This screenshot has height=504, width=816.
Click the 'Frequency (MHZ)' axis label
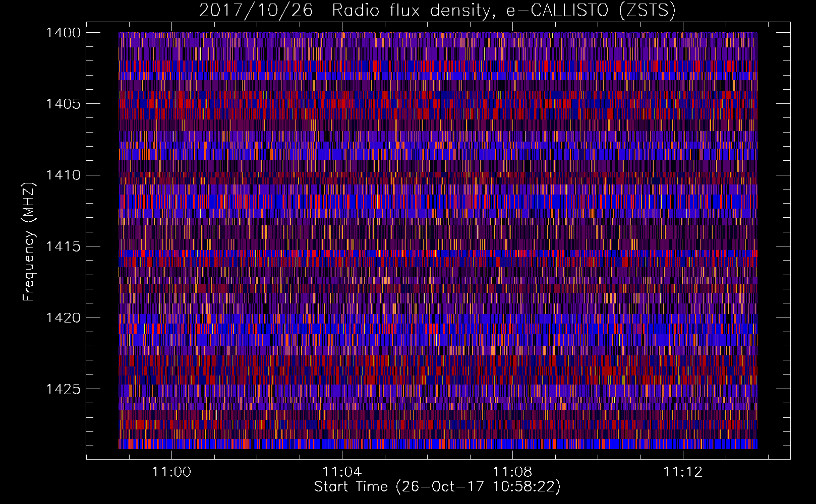click(29, 241)
